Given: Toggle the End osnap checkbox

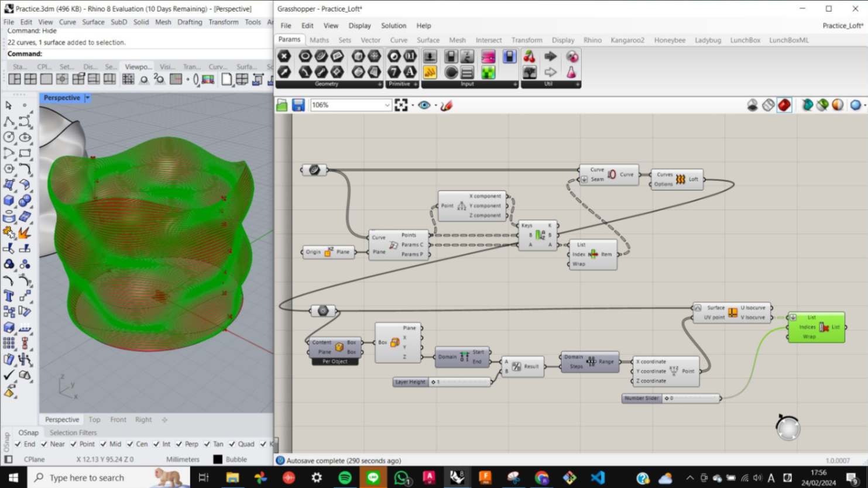Looking at the screenshot, I should 18,444.
